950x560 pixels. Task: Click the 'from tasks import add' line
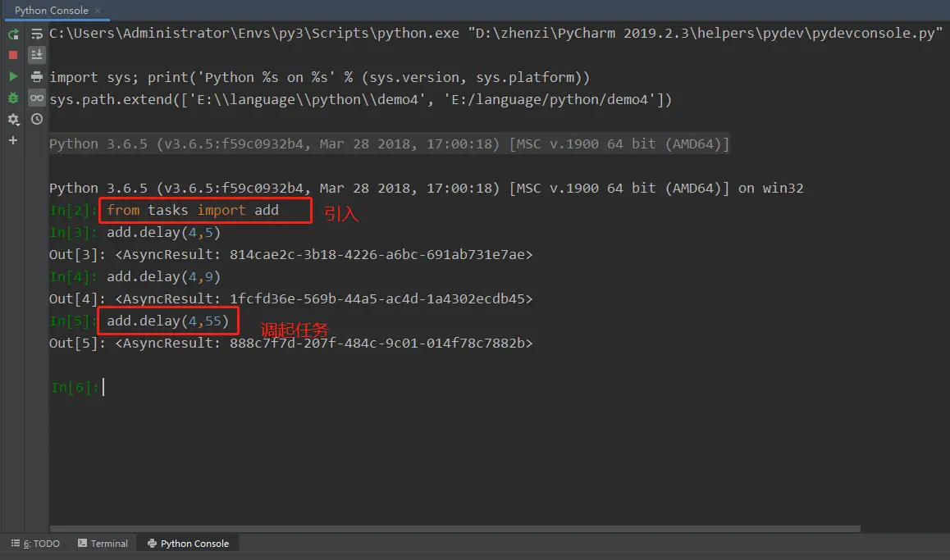point(193,210)
